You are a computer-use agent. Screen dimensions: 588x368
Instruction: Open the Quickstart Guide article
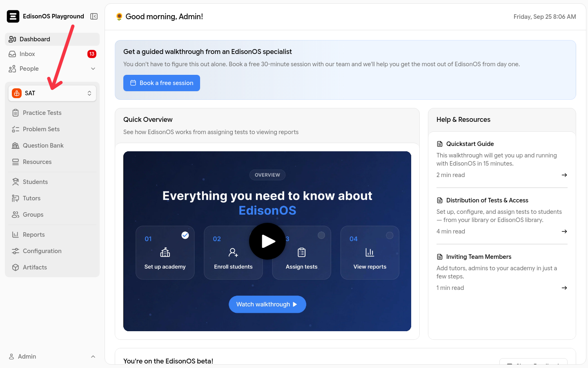click(x=502, y=159)
